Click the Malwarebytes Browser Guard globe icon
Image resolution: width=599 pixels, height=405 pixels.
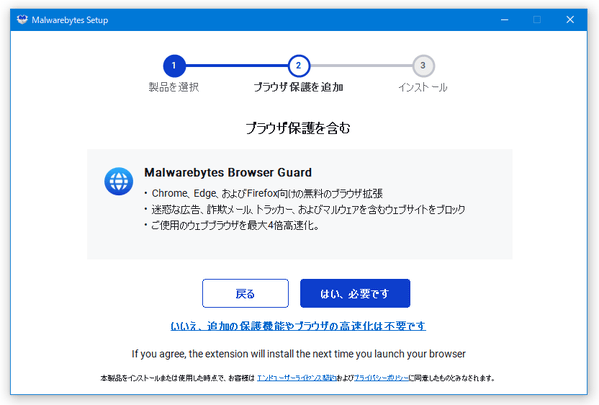[x=119, y=181]
